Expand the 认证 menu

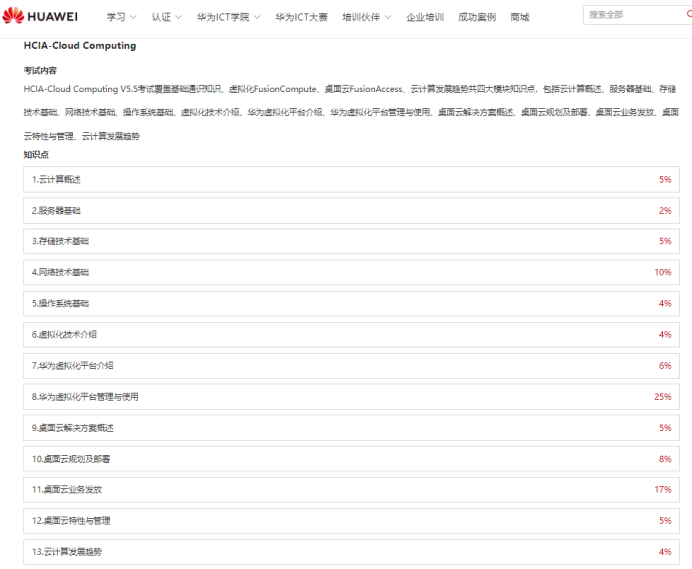[x=166, y=17]
